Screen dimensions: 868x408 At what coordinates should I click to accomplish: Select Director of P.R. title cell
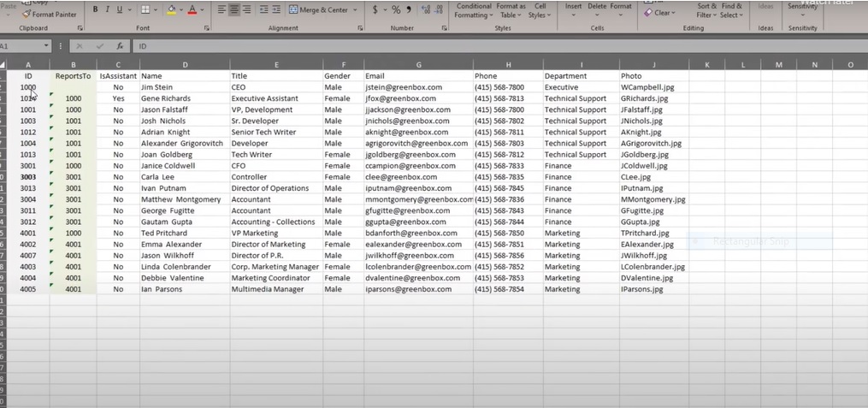pyautogui.click(x=276, y=255)
